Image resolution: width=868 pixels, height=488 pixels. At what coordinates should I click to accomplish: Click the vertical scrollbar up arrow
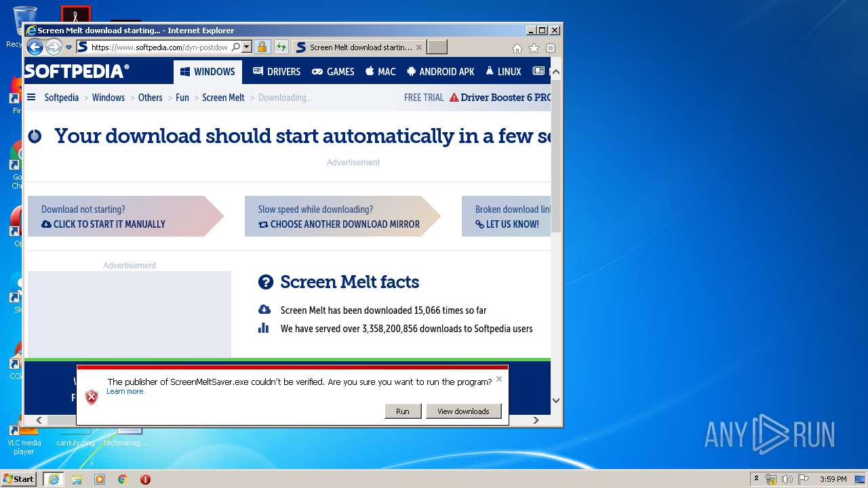pos(556,72)
